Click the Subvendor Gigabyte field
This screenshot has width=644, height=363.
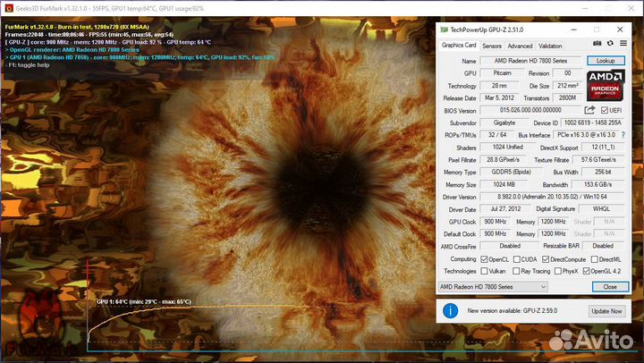point(504,122)
